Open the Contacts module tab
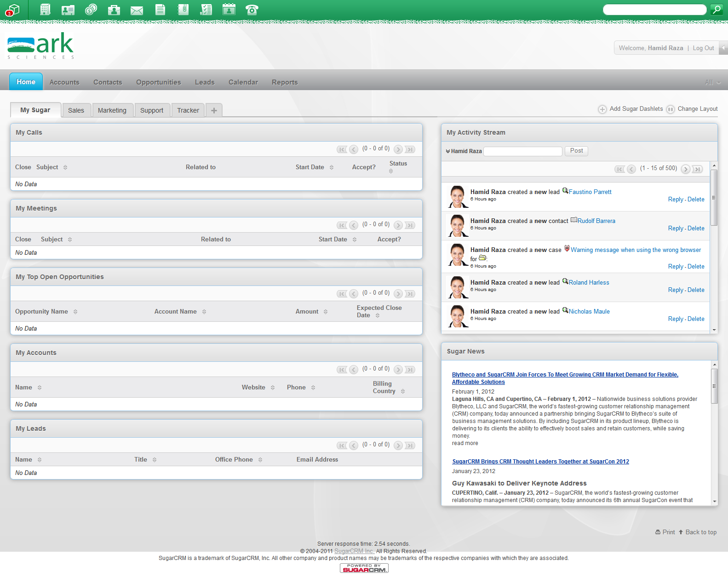 tap(108, 82)
